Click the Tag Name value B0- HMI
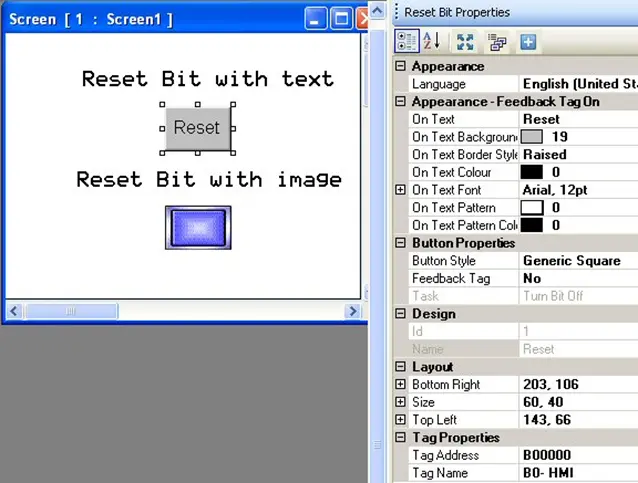Screen dimensions: 638x483 pos(579,473)
